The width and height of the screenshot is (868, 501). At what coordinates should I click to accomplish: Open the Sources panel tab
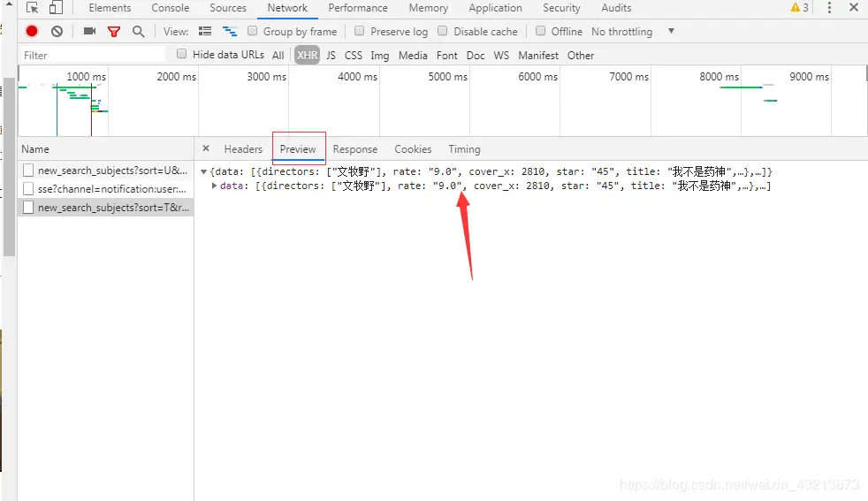click(x=227, y=8)
